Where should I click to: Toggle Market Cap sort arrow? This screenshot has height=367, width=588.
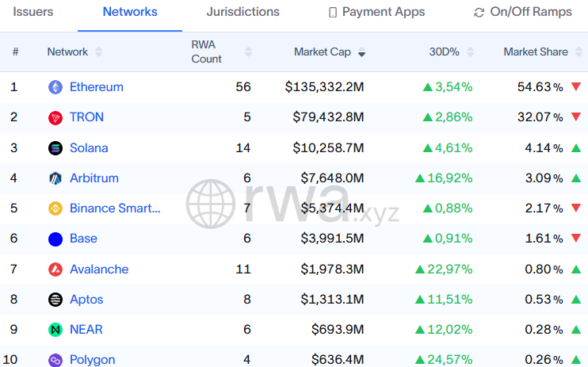click(361, 52)
